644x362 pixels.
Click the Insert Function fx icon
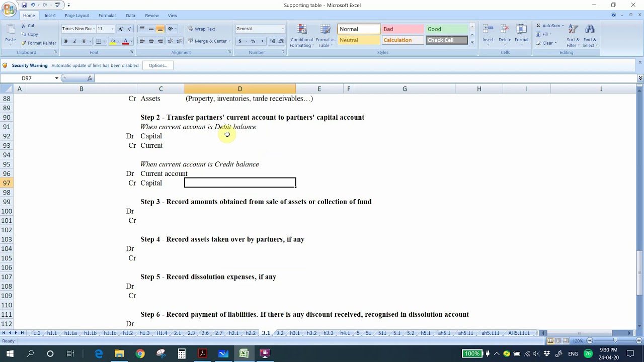[90, 78]
